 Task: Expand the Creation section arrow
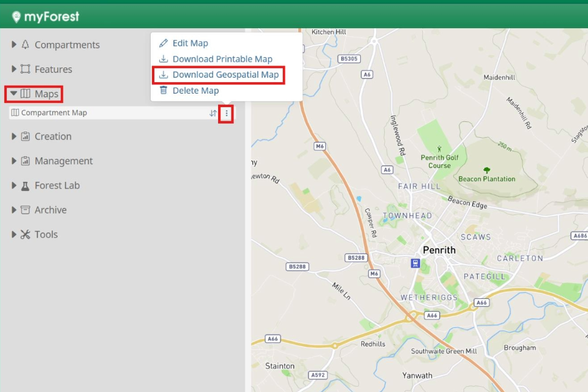[x=14, y=137]
